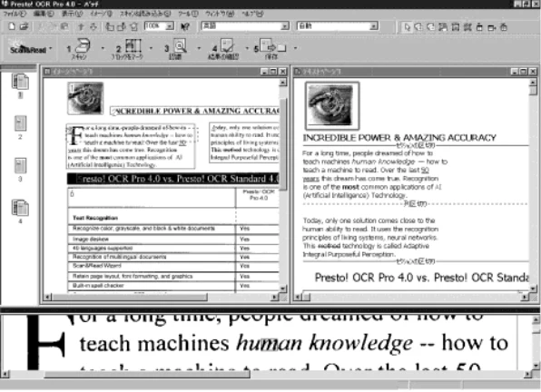The image size is (541, 392).
Task: Open the recognition language combo box
Action: click(244, 25)
